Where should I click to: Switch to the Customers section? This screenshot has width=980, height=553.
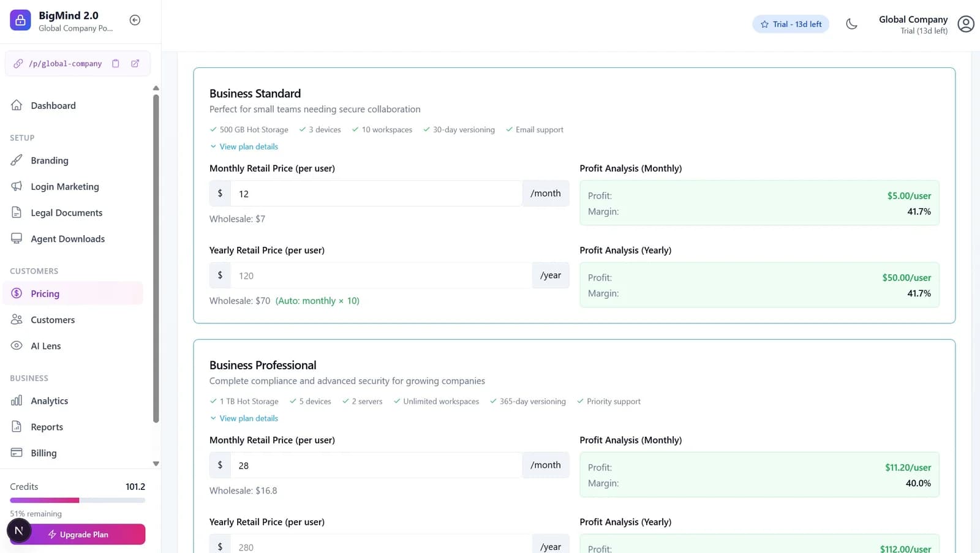point(53,319)
